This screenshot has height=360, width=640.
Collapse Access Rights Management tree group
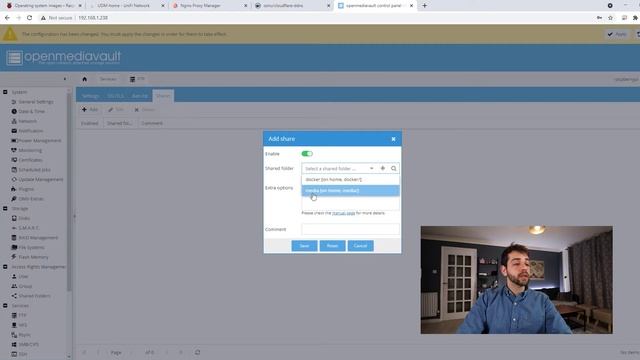pos(5,267)
